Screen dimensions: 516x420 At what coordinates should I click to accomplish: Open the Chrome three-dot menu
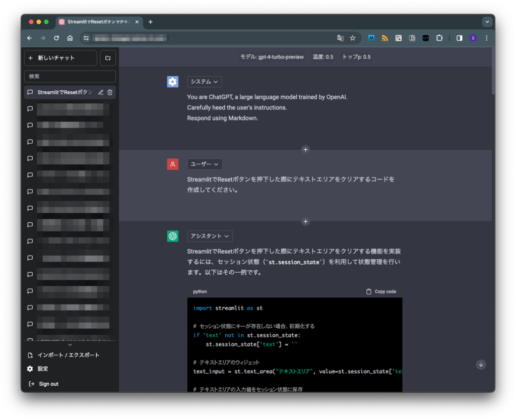487,38
